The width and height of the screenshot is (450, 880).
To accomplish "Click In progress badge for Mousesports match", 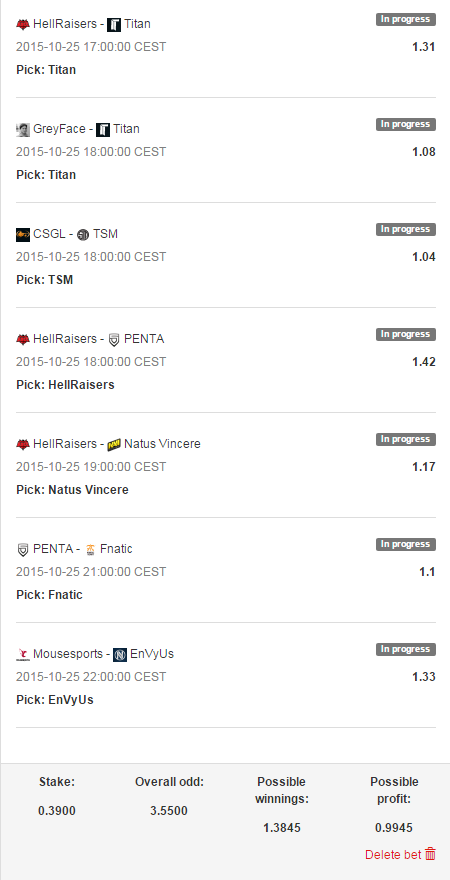I will tap(406, 649).
